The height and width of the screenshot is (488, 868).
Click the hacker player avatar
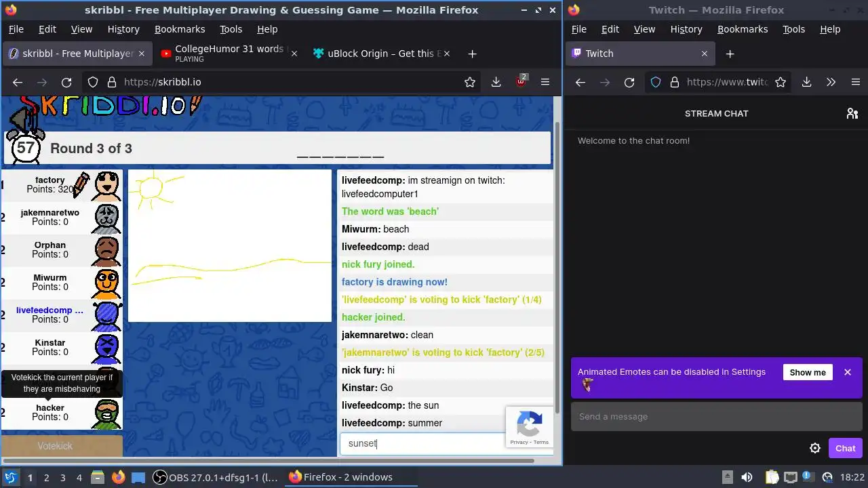pos(107,413)
